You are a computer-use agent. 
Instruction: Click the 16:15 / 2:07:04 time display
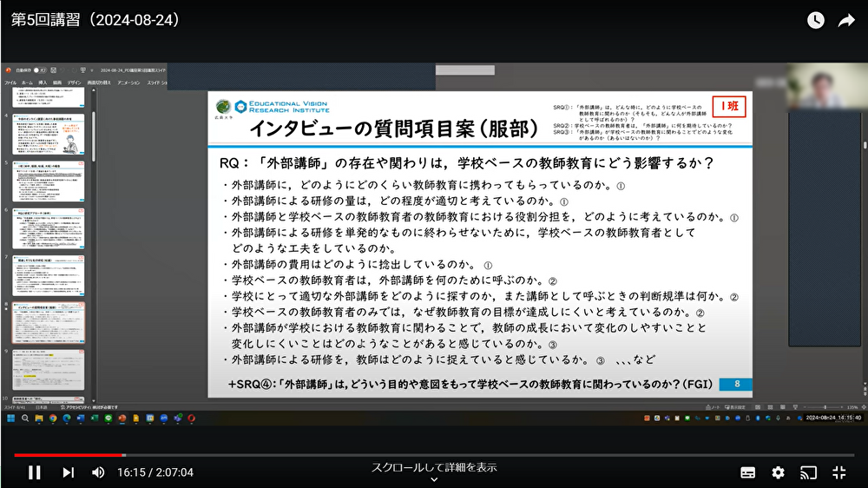155,472
